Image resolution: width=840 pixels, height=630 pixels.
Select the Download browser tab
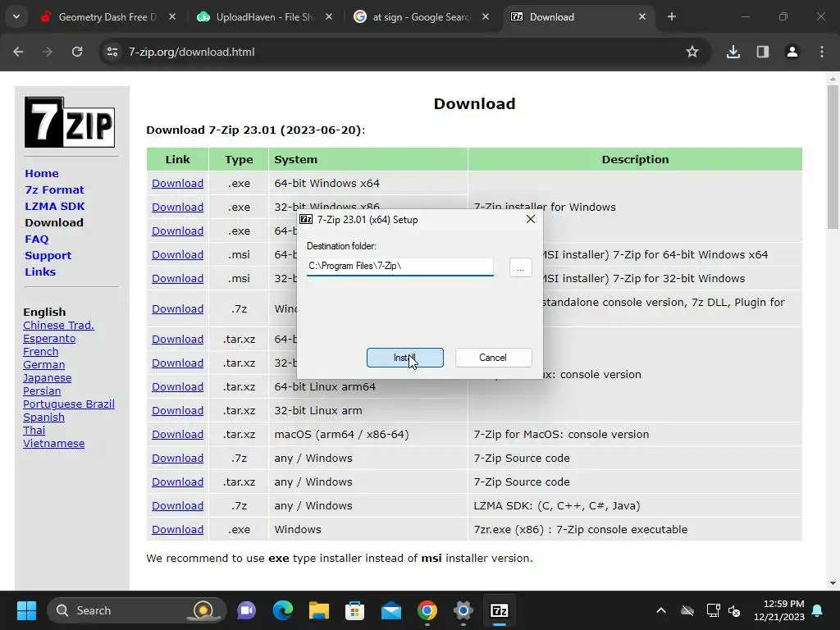pyautogui.click(x=577, y=17)
